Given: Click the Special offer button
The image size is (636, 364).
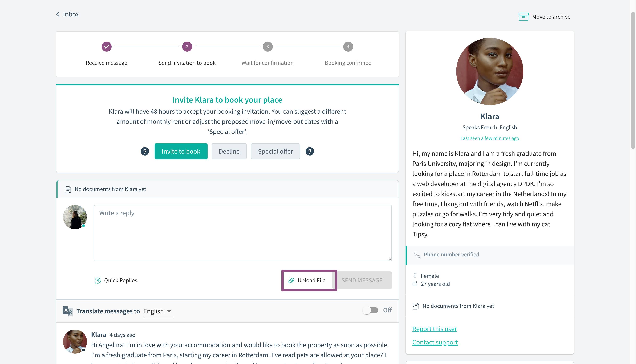Looking at the screenshot, I should pyautogui.click(x=275, y=151).
